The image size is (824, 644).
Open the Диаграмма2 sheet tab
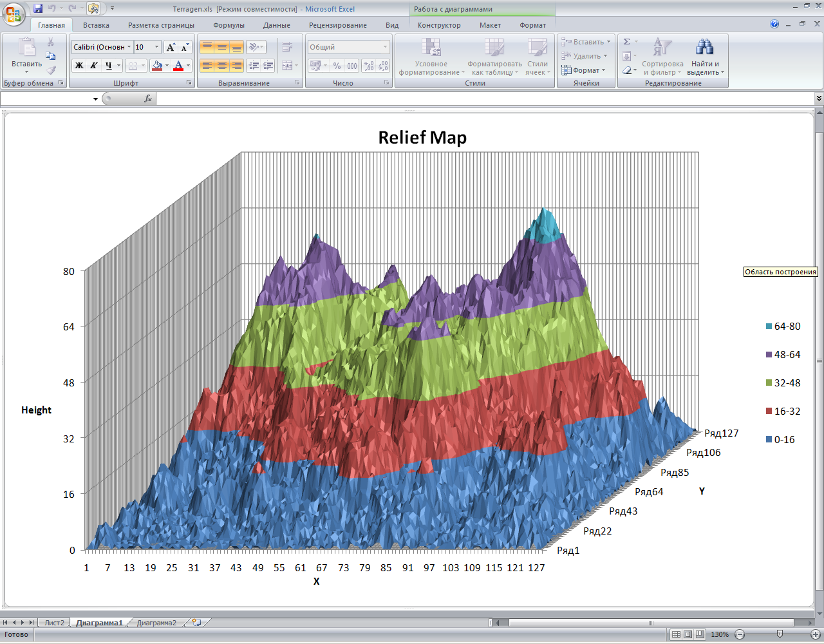156,623
